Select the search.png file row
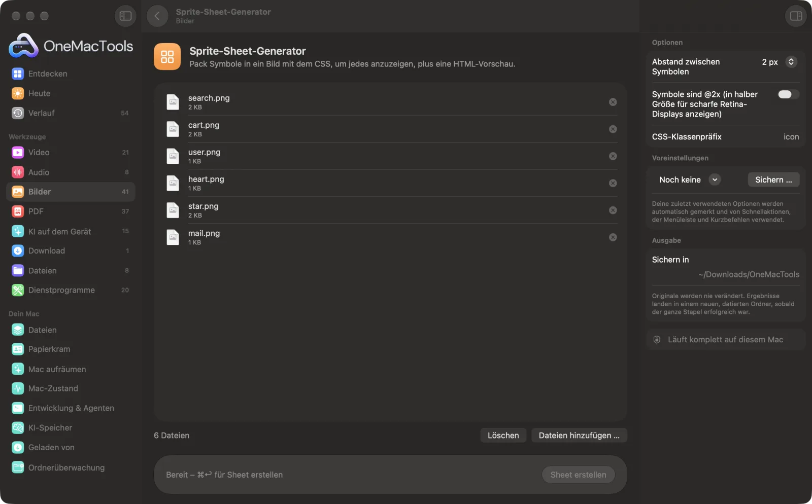The image size is (812, 504). [390, 102]
